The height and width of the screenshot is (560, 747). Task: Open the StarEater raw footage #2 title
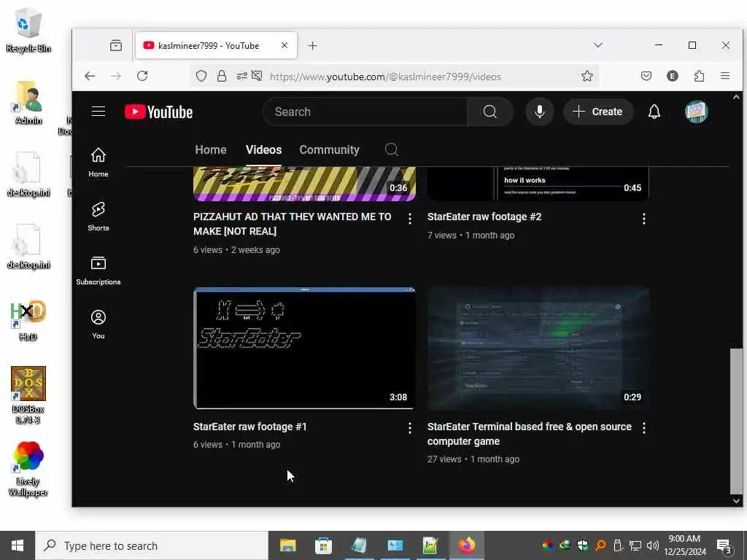(x=484, y=217)
